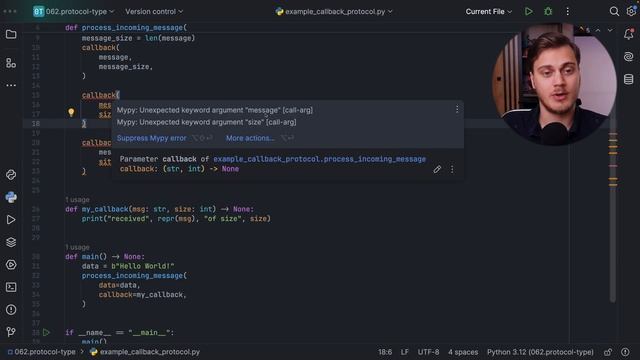Open the Current File run configuration dropdown
This screenshot has width=640, height=360.
489,11
